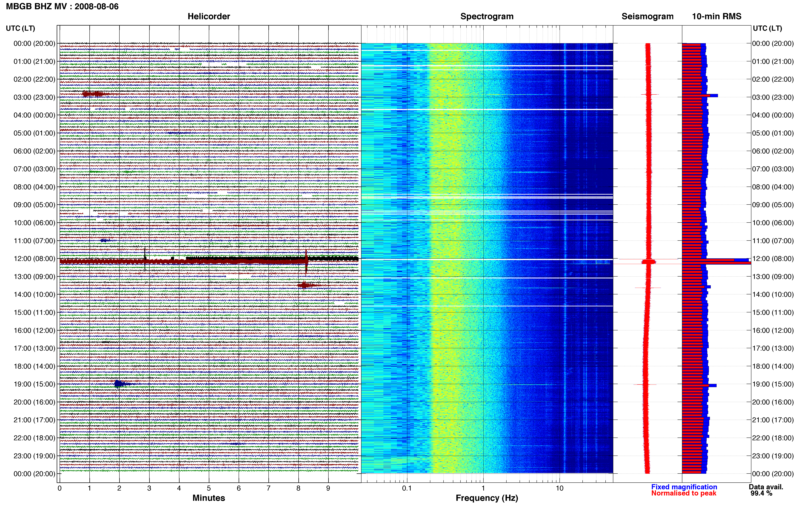Image resolution: width=812 pixels, height=508 pixels.
Task: Click left time label 14:00 (10:00)
Action: 34,295
